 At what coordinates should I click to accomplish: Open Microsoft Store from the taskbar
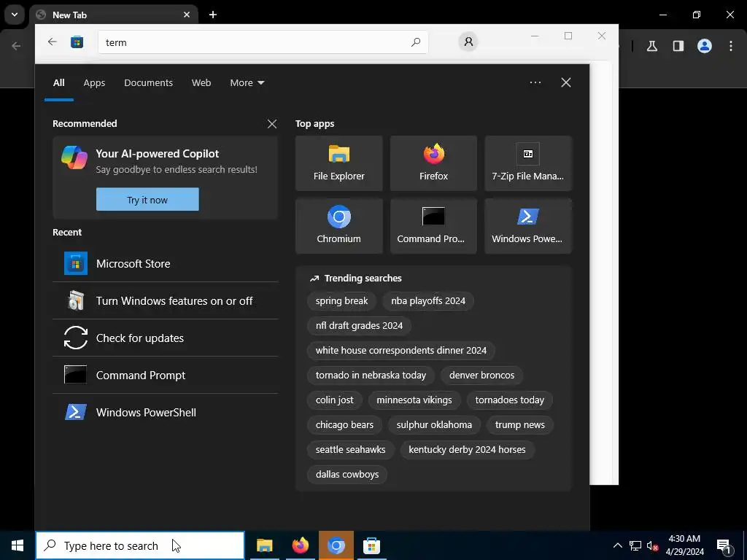pyautogui.click(x=371, y=545)
